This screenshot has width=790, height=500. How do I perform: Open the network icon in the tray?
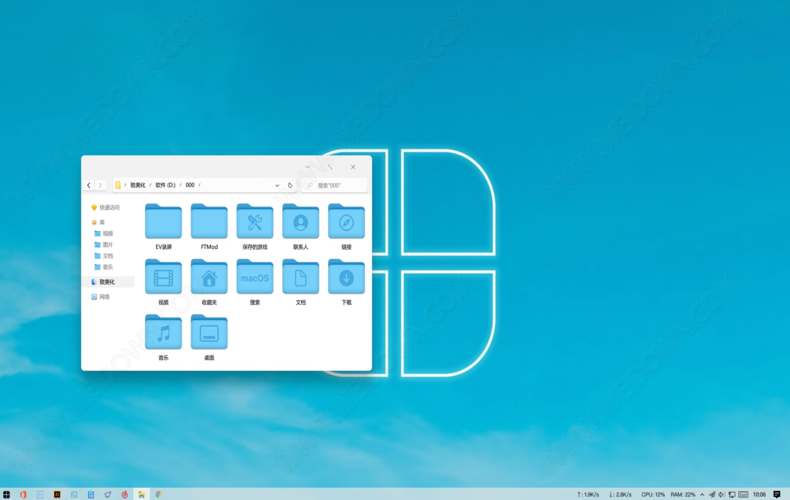pos(732,494)
